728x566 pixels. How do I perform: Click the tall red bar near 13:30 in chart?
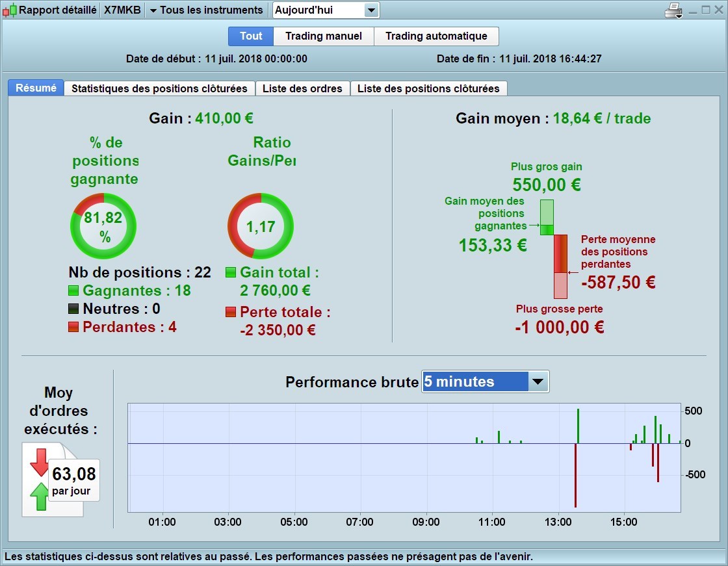point(575,476)
